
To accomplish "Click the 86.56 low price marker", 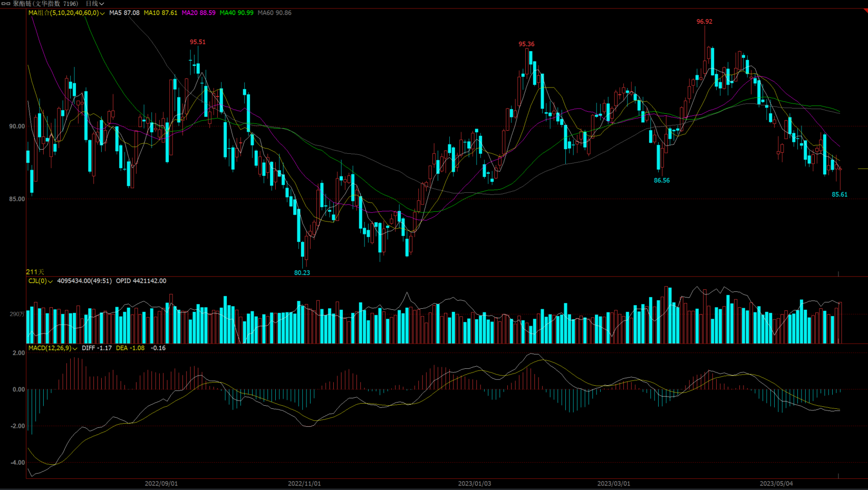I will (662, 180).
